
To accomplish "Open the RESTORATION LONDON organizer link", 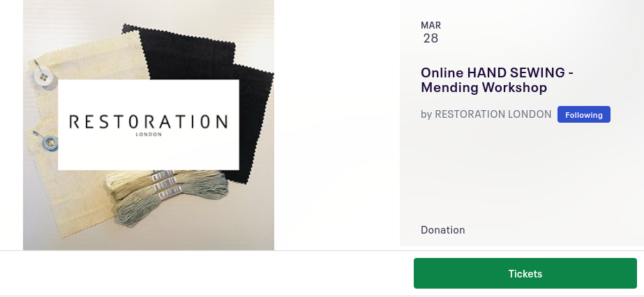I will tap(493, 114).
